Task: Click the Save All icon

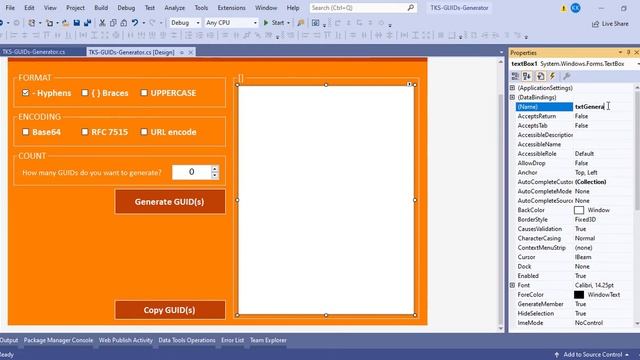Action: click(x=87, y=23)
